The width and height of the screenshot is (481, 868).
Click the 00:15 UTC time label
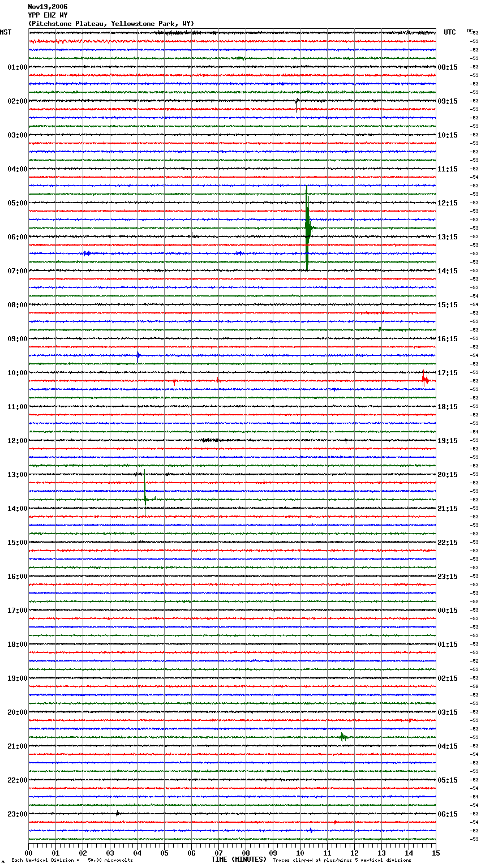(x=448, y=611)
